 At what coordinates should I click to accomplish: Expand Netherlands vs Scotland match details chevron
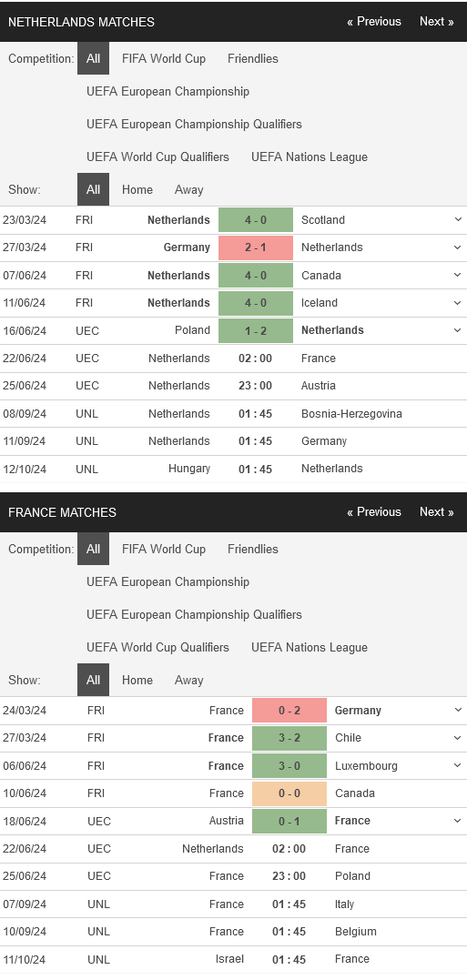(458, 220)
